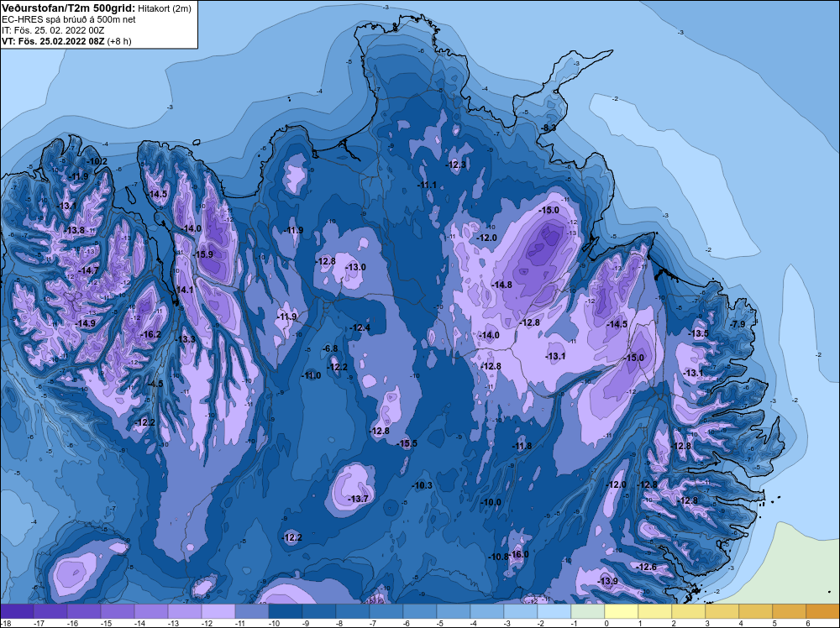Click the -14.7 temperature value
The image size is (840, 628).
(89, 271)
